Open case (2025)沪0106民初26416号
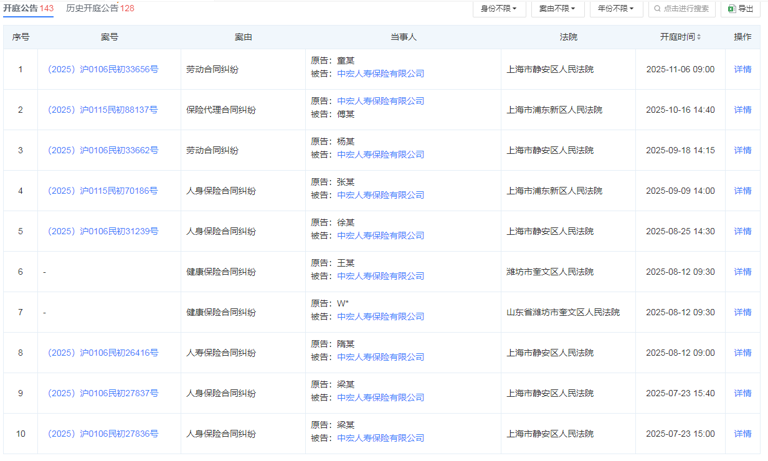 pyautogui.click(x=103, y=353)
